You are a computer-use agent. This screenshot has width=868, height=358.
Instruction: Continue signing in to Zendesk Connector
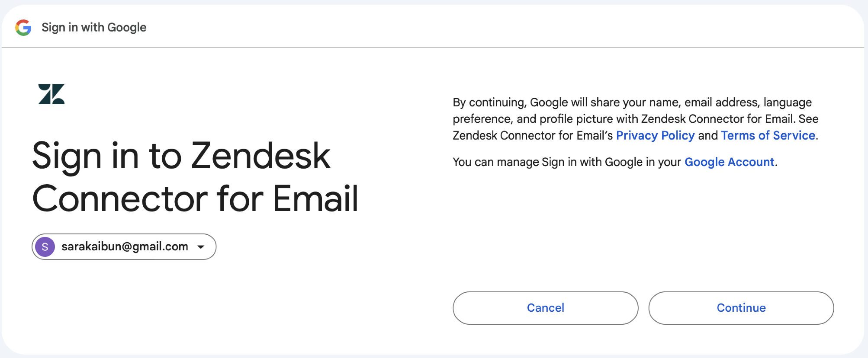(741, 308)
